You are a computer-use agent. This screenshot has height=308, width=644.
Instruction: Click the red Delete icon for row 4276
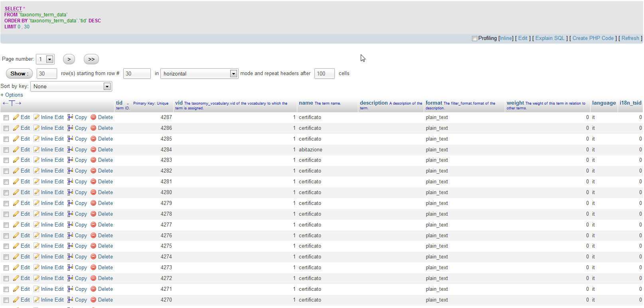click(x=93, y=235)
